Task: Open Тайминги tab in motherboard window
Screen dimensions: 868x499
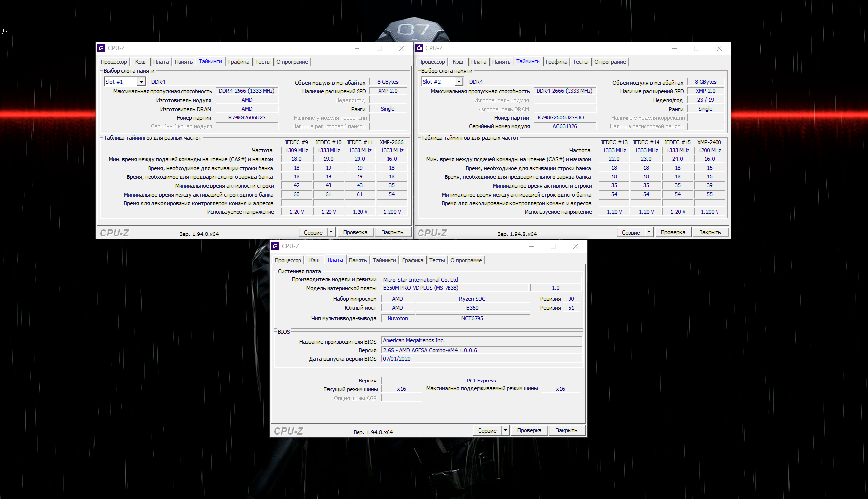Action: click(x=385, y=260)
